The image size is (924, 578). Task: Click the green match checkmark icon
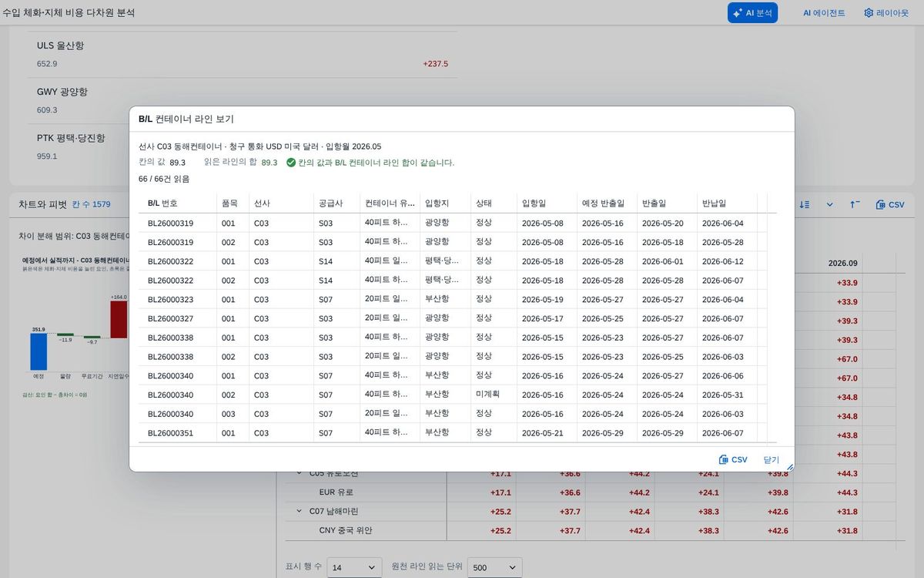291,163
